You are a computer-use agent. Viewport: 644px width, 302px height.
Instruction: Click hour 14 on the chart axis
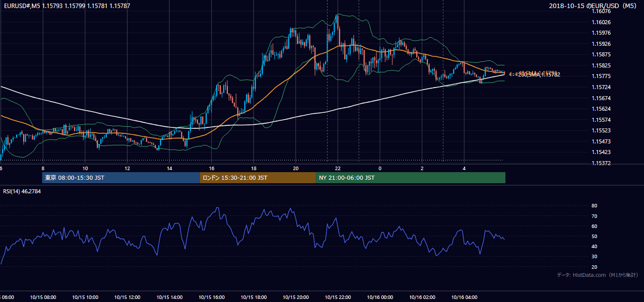tap(169, 168)
